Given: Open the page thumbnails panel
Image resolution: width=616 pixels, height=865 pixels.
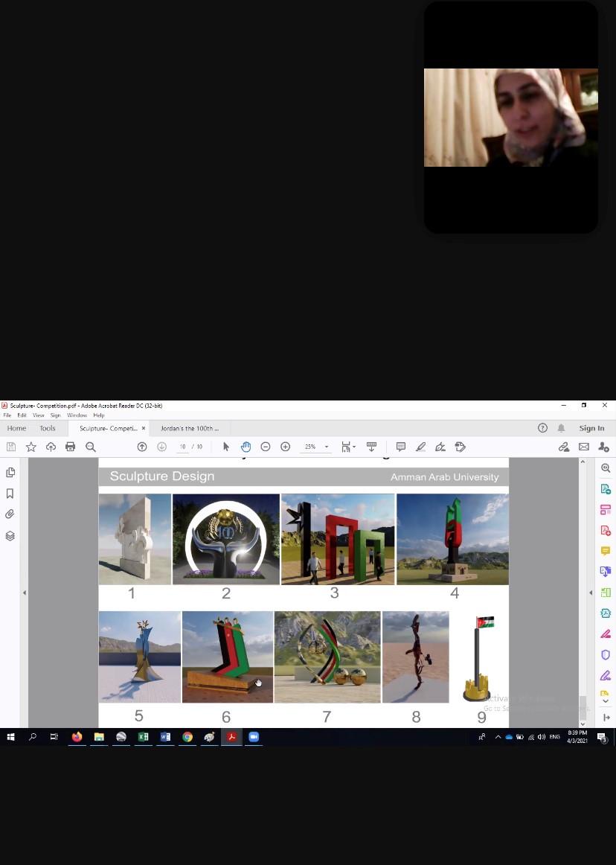Looking at the screenshot, I should (10, 473).
